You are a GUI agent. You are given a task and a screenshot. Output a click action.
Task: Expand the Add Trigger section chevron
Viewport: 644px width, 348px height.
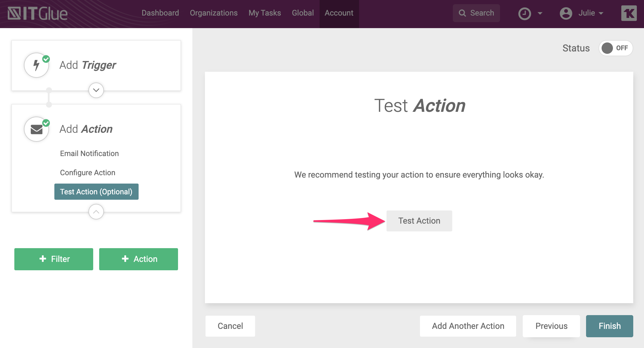click(x=96, y=90)
